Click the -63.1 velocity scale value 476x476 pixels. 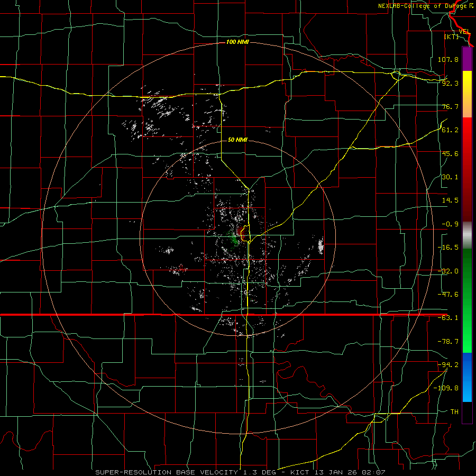[x=448, y=318]
